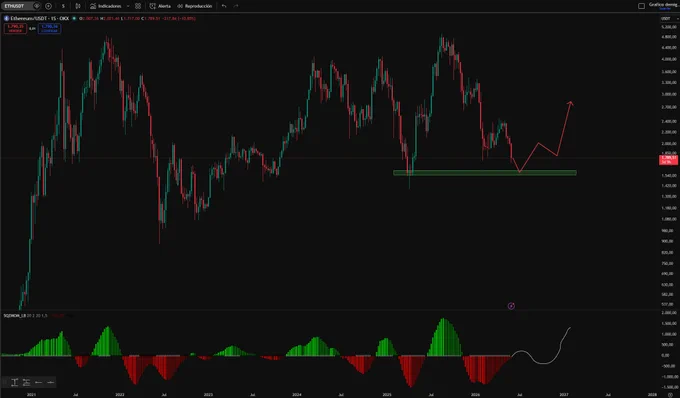Create an alert with Alerta button
This screenshot has width=680, height=398.
click(x=160, y=6)
